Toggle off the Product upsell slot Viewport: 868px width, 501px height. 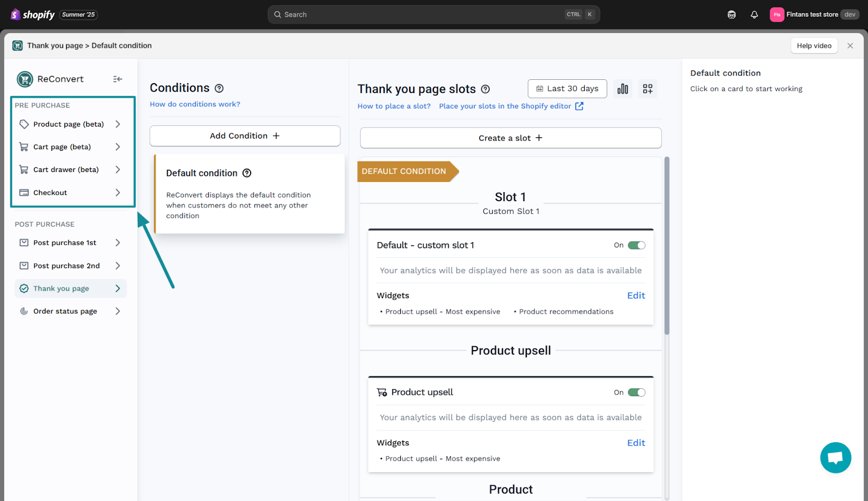(636, 392)
